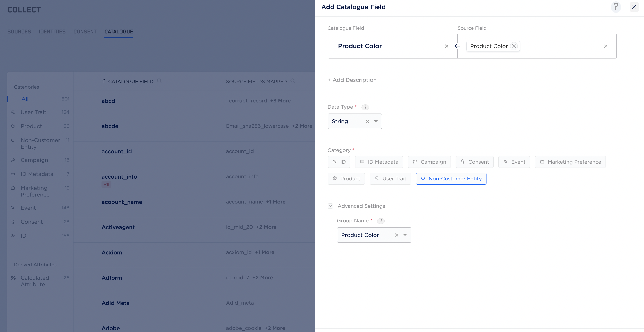Clear all source fields

click(605, 46)
